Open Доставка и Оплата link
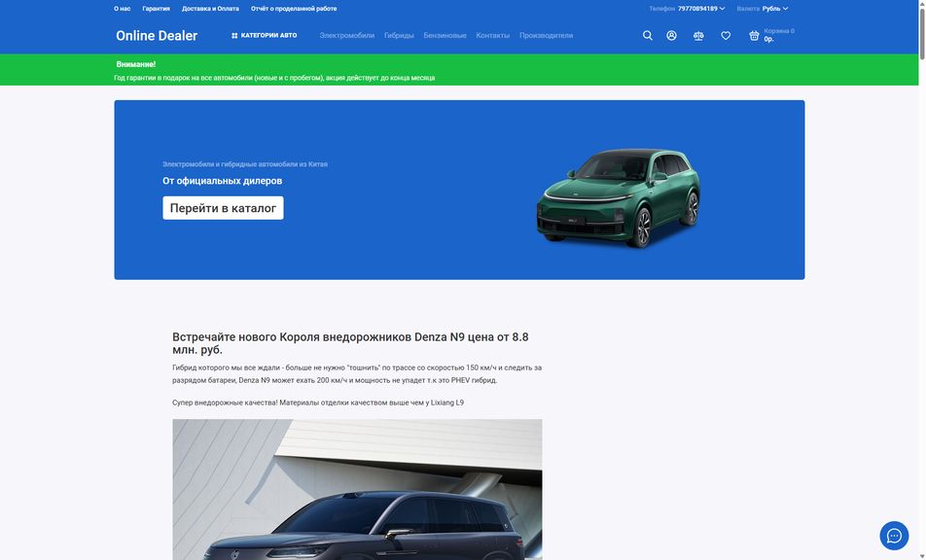926x560 pixels. pos(210,9)
